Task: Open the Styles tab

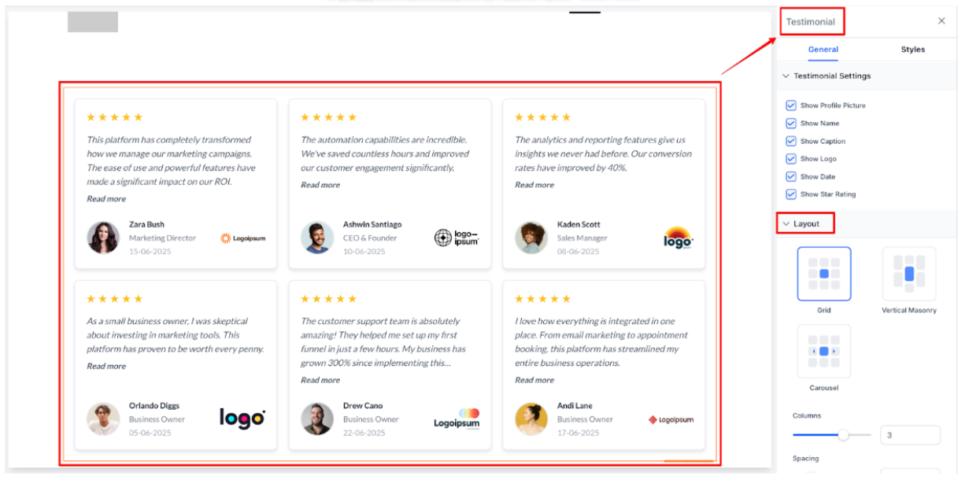Action: pos(913,50)
